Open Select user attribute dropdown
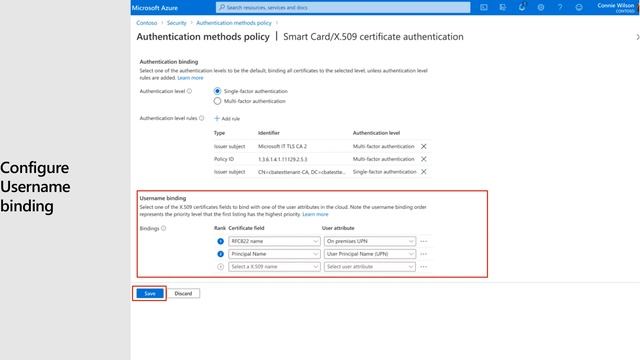640x360 pixels. 370,267
